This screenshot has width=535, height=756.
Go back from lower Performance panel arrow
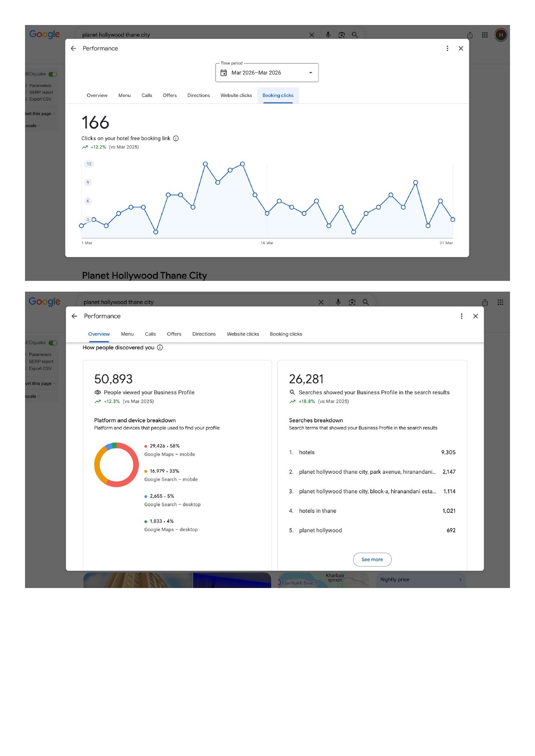pyautogui.click(x=74, y=316)
